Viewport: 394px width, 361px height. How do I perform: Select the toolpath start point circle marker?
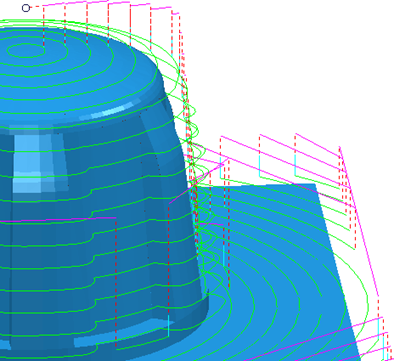[x=26, y=8]
